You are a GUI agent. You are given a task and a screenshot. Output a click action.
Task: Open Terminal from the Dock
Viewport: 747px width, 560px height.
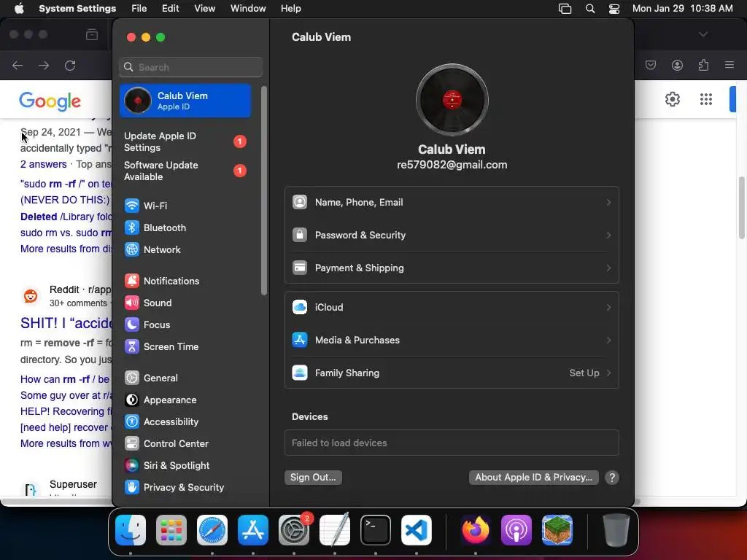click(376, 530)
